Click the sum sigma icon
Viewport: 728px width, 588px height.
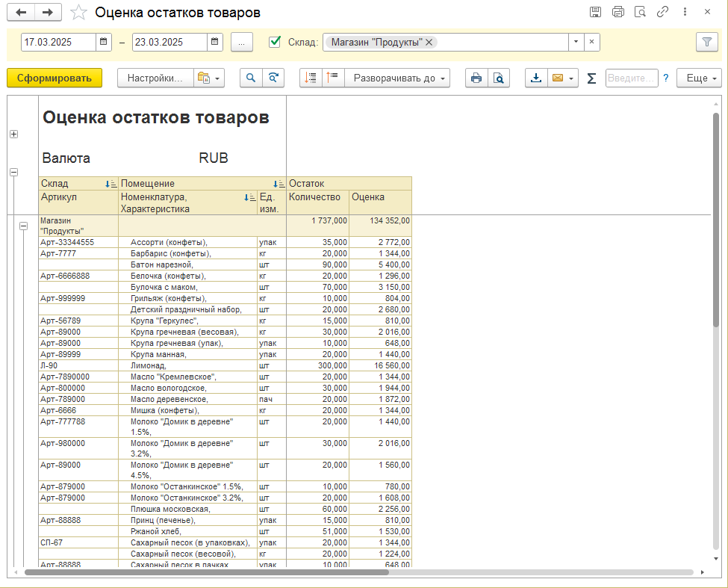pyautogui.click(x=591, y=78)
